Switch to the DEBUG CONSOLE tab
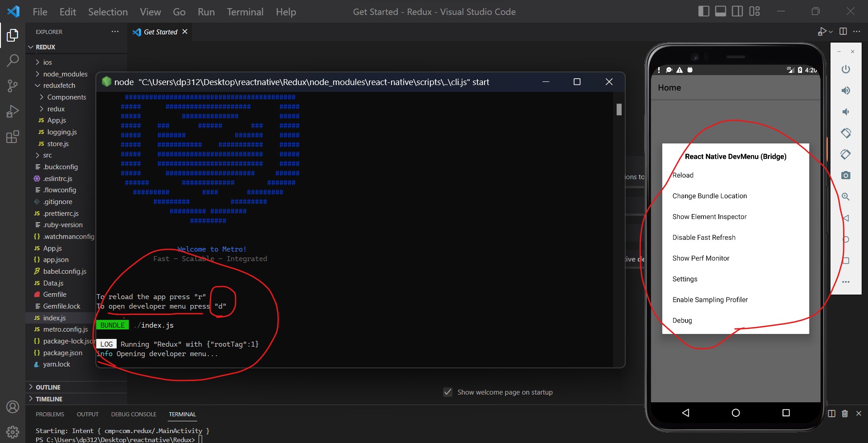 point(133,414)
